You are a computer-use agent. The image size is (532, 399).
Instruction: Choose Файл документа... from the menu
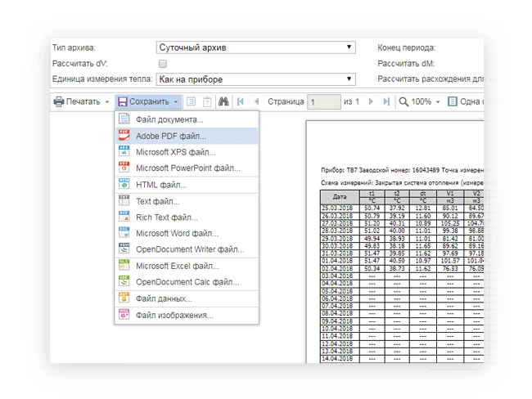[187, 119]
